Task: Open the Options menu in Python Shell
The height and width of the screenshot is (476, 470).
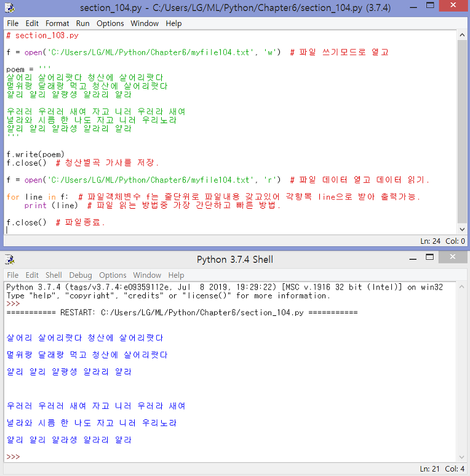Action: click(113, 275)
